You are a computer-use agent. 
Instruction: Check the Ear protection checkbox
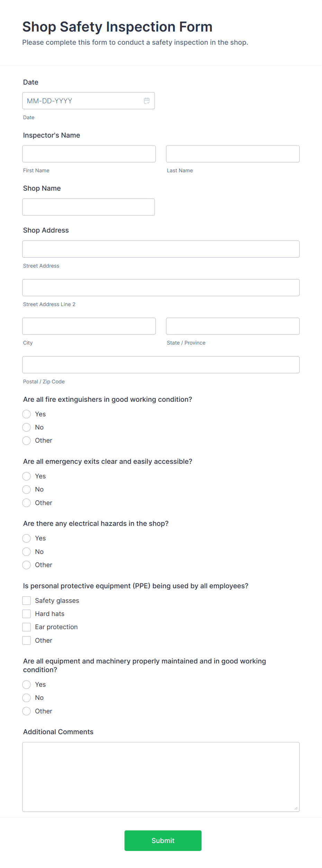pyautogui.click(x=26, y=627)
